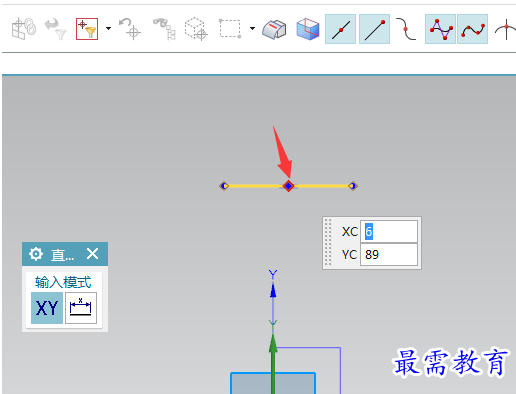Click the Select Linked Objects toolbar icon
The width and height of the screenshot is (516, 394).
[x=23, y=29]
